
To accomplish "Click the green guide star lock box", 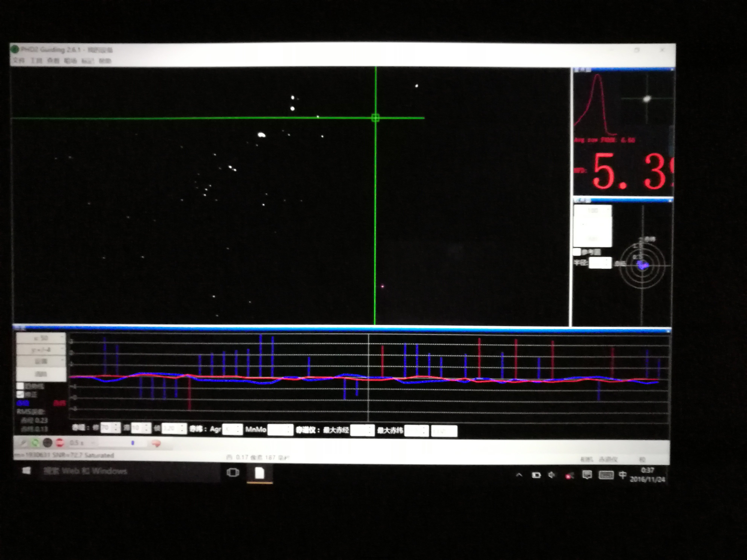I will [375, 118].
